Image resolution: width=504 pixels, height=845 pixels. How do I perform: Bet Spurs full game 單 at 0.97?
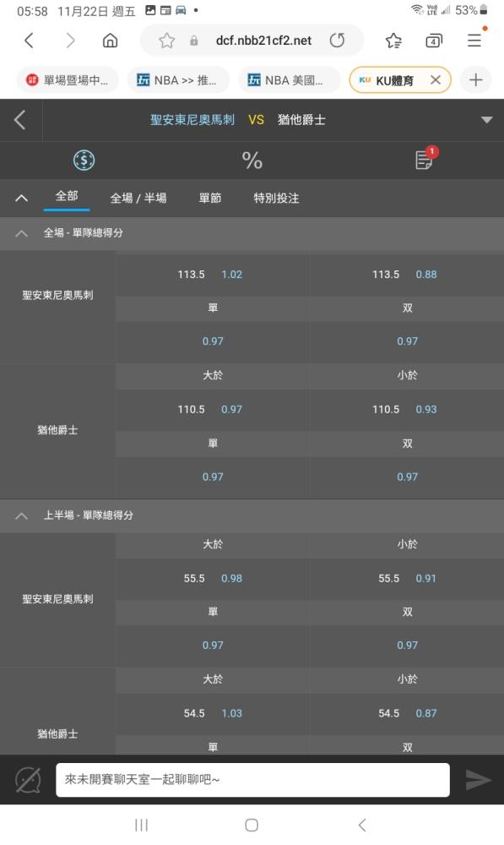(x=212, y=341)
